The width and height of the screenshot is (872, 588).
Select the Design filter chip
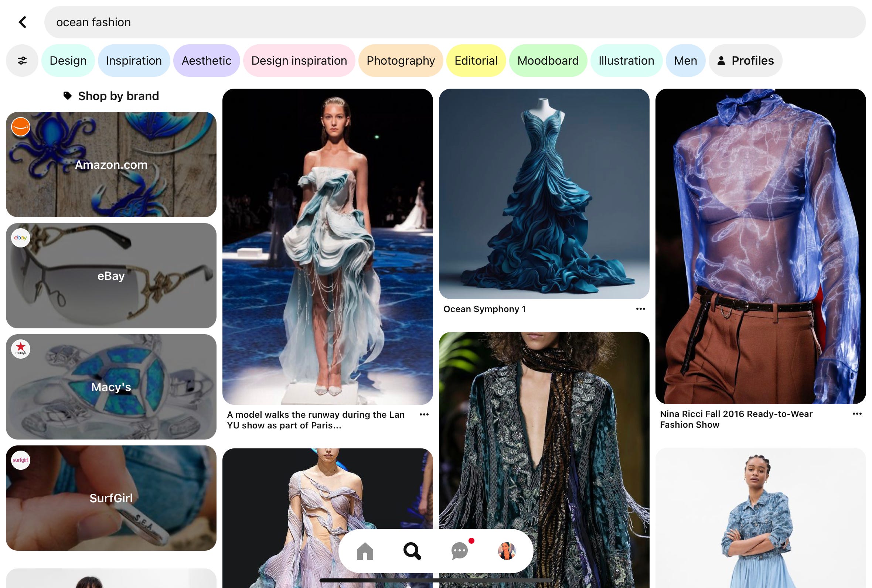coord(68,61)
